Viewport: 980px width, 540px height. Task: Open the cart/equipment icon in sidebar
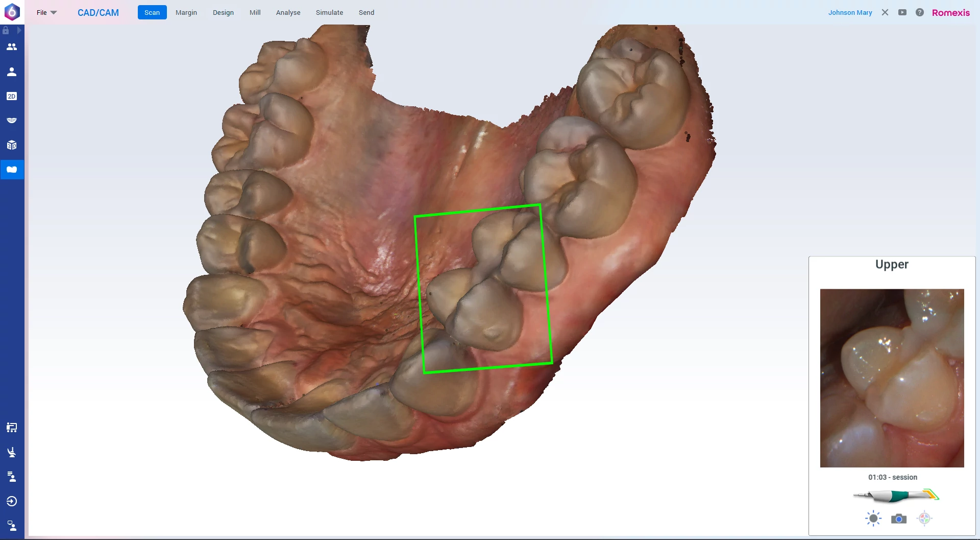[12, 428]
